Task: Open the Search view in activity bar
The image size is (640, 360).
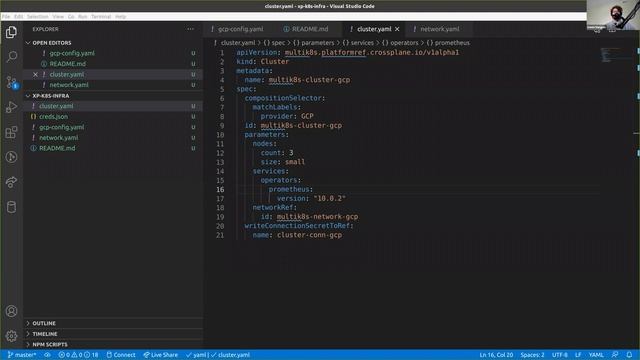Action: click(11, 56)
